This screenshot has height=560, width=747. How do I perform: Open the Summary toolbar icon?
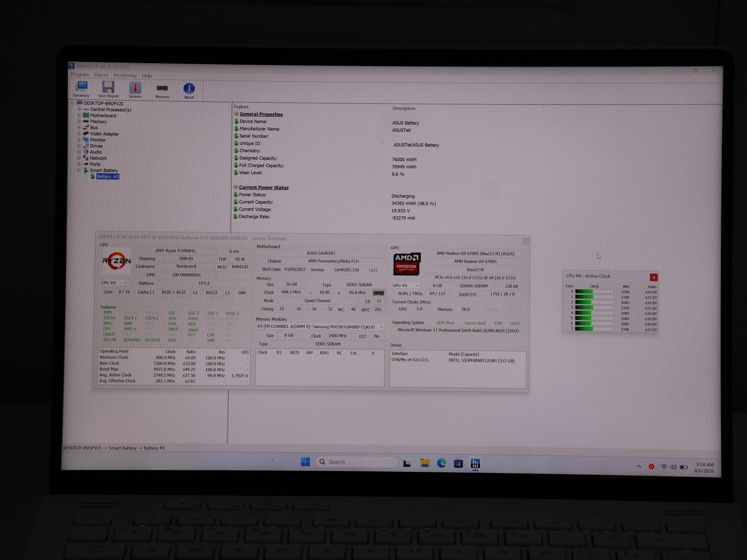(x=81, y=89)
